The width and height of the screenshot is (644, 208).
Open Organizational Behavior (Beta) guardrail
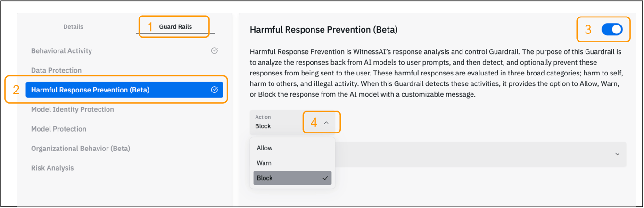click(x=81, y=148)
